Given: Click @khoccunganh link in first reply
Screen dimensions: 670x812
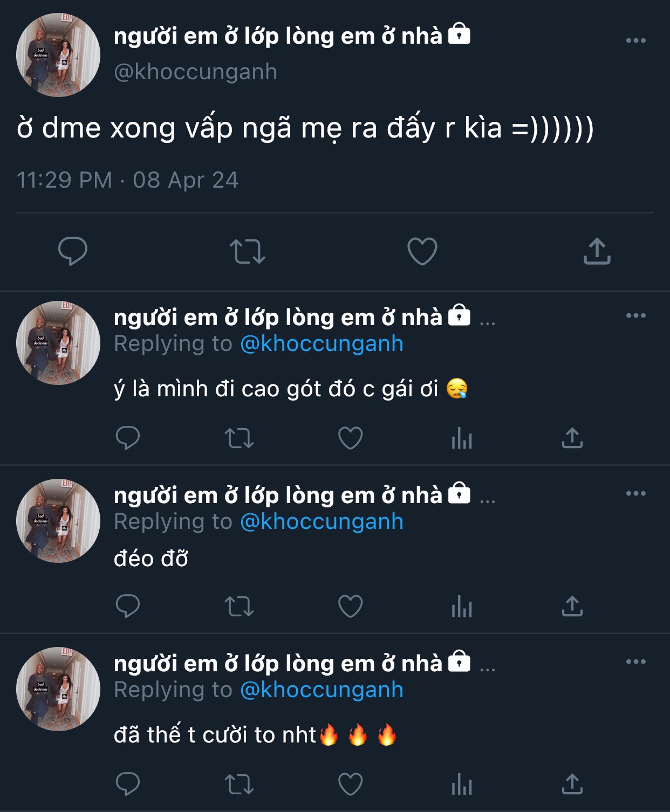Looking at the screenshot, I should (322, 344).
